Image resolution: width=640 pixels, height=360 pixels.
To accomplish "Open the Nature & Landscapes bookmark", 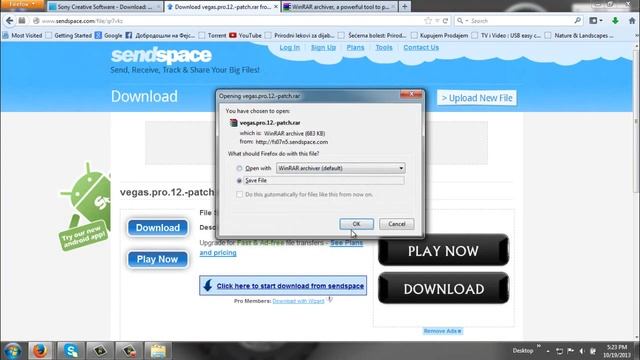I will (580, 36).
